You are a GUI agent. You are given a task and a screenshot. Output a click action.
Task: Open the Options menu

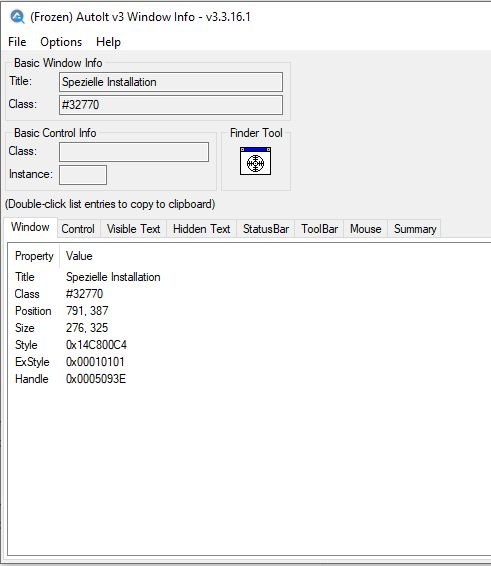[61, 42]
